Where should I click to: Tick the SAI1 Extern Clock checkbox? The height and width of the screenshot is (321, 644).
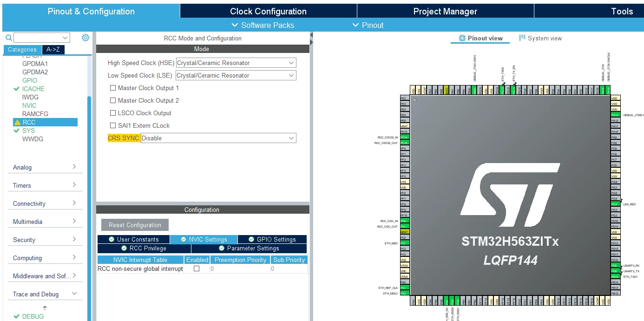[x=113, y=125]
